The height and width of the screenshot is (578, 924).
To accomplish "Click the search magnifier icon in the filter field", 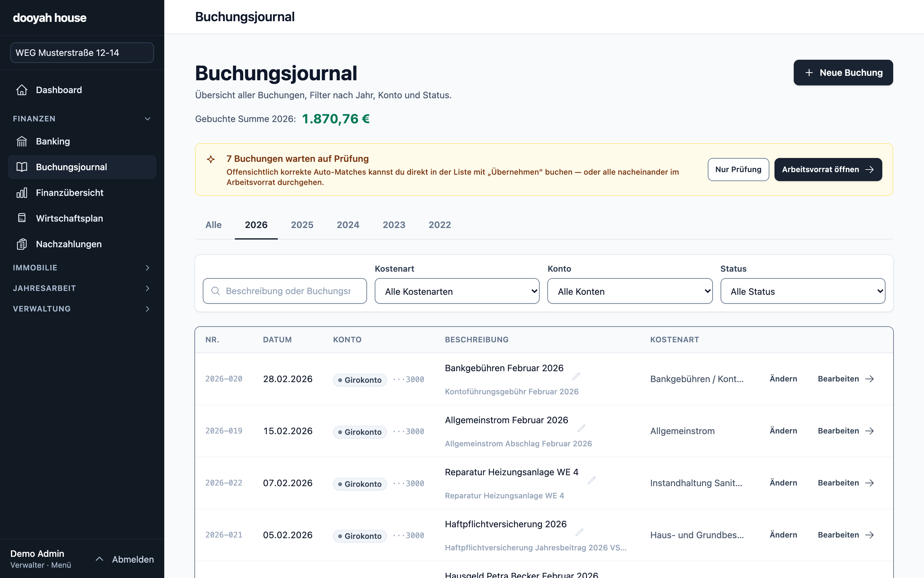I will [x=215, y=291].
